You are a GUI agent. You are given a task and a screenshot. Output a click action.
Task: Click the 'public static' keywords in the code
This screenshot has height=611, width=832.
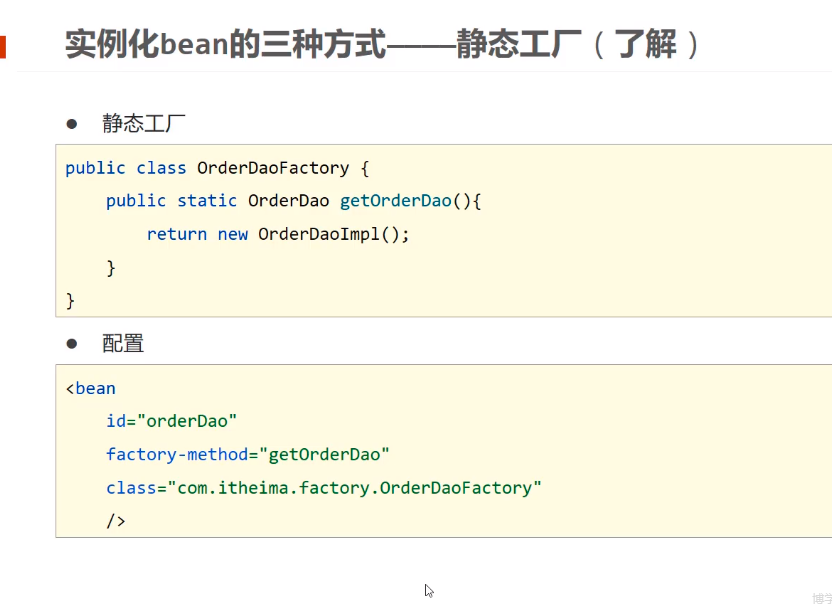(x=171, y=201)
